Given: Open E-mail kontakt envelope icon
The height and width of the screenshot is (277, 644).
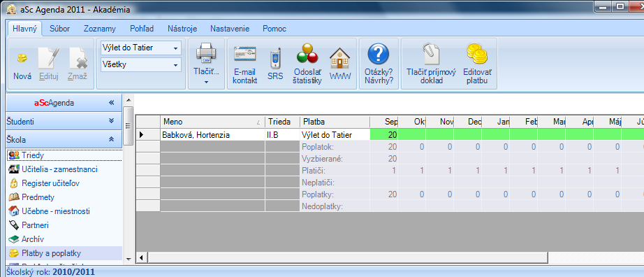Looking at the screenshot, I should (244, 55).
